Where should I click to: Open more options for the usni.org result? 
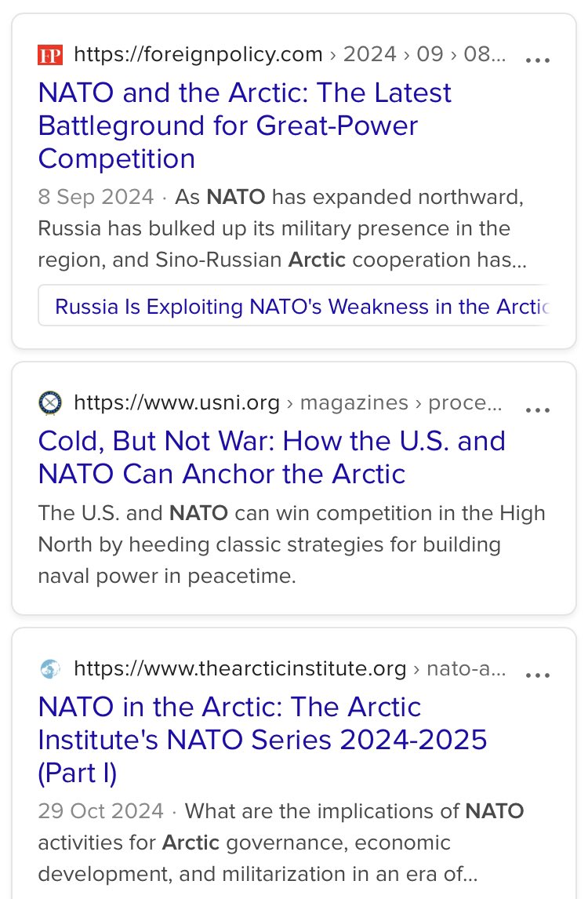(x=538, y=409)
